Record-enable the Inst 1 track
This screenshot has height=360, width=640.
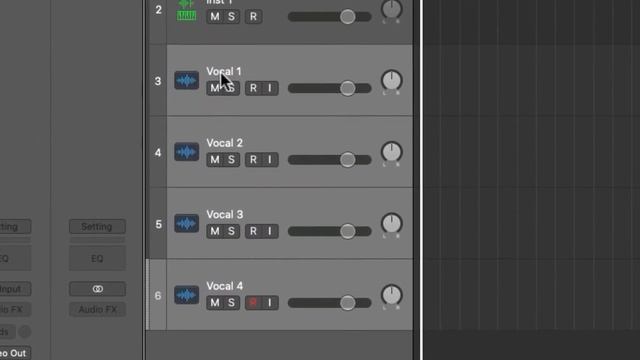tap(253, 17)
